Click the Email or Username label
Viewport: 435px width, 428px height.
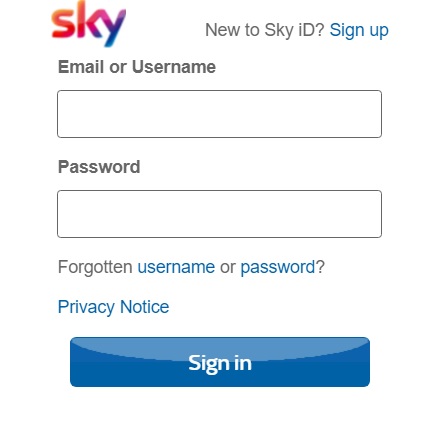point(137,67)
